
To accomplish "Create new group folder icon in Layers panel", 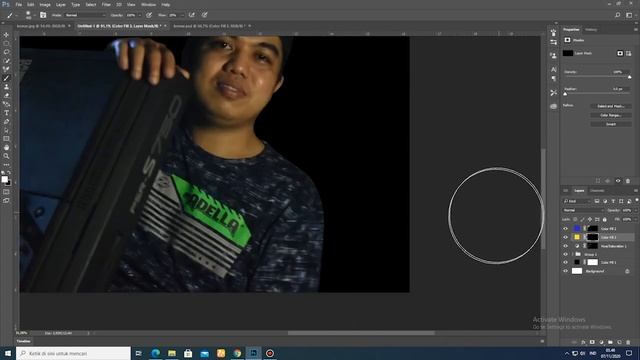I will coord(610,342).
